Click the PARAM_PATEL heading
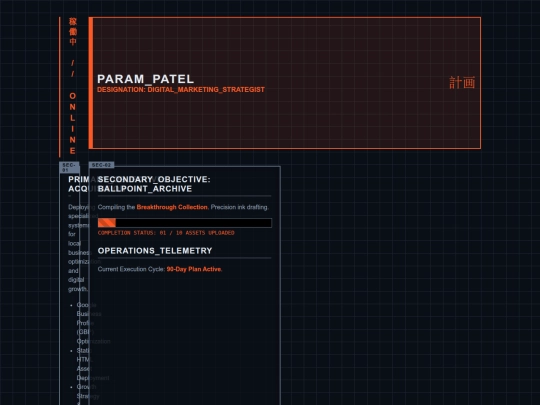Screen dimensions: 540x405 point(145,79)
